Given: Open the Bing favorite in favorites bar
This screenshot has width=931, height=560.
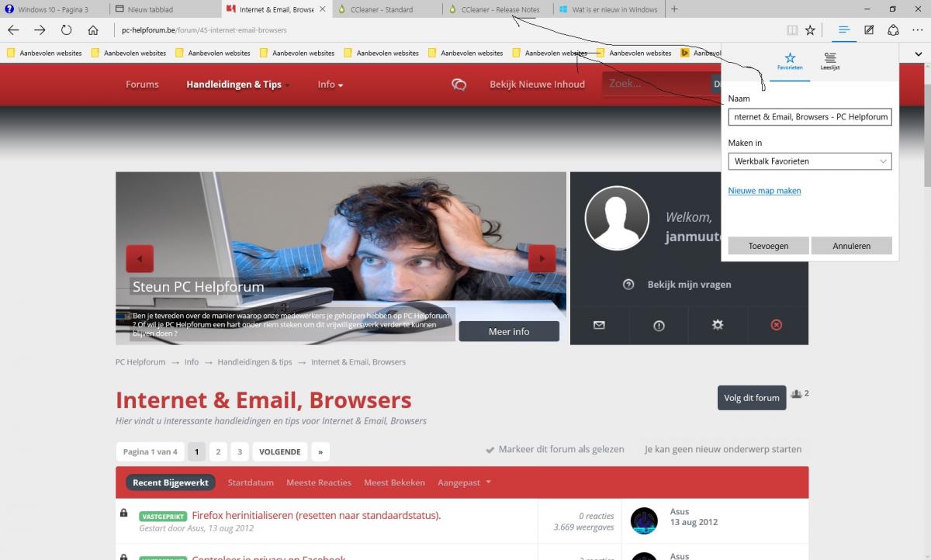Looking at the screenshot, I should click(x=686, y=53).
